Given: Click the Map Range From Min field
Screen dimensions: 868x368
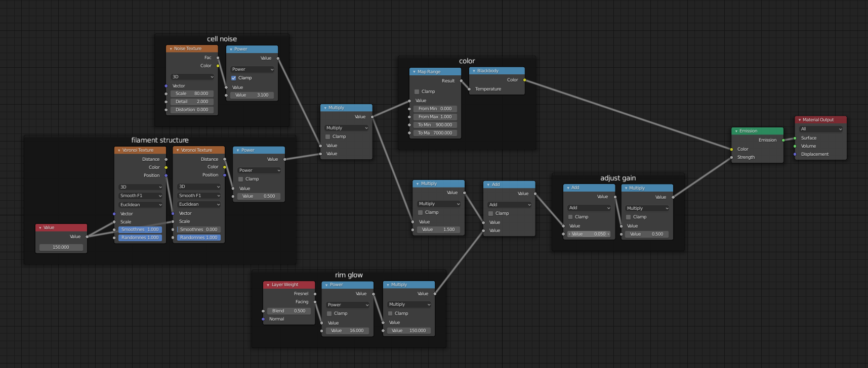Looking at the screenshot, I should (x=435, y=109).
